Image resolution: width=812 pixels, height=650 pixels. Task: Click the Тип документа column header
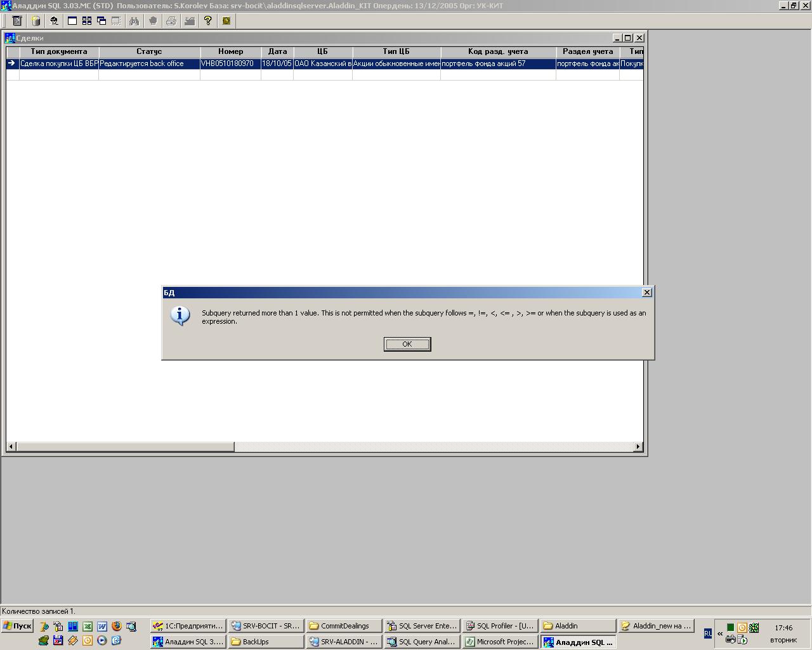tap(59, 51)
